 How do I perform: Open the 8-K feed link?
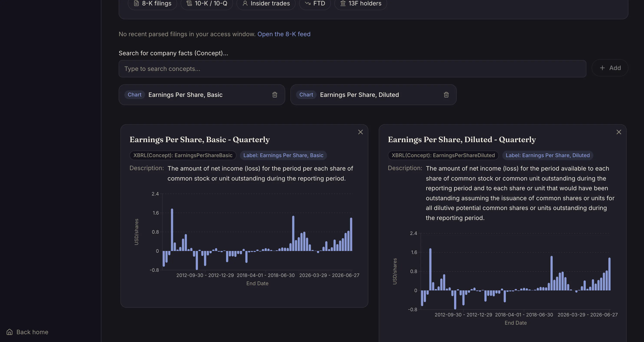click(284, 34)
